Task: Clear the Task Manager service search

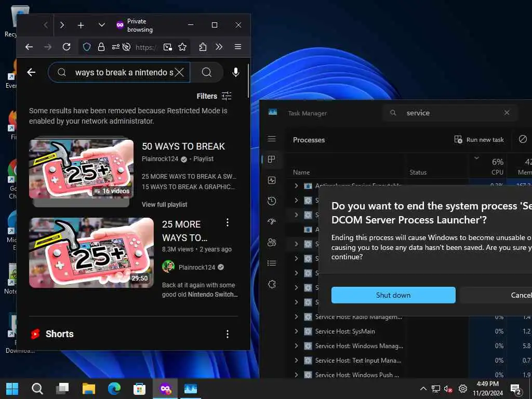Action: coord(507,113)
